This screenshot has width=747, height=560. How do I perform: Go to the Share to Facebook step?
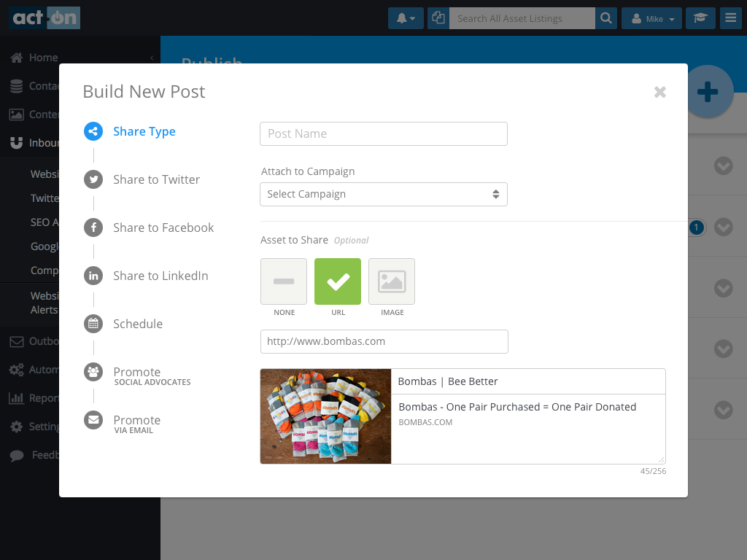[163, 227]
